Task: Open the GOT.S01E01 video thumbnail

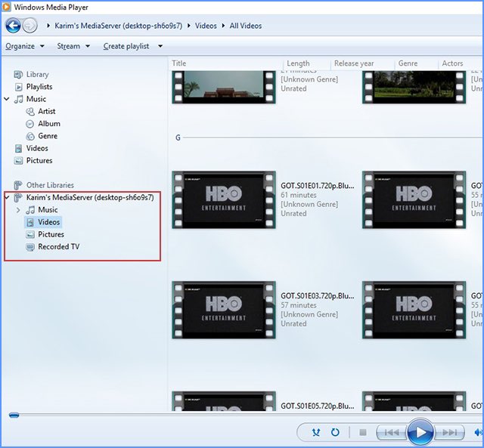Action: tap(224, 199)
